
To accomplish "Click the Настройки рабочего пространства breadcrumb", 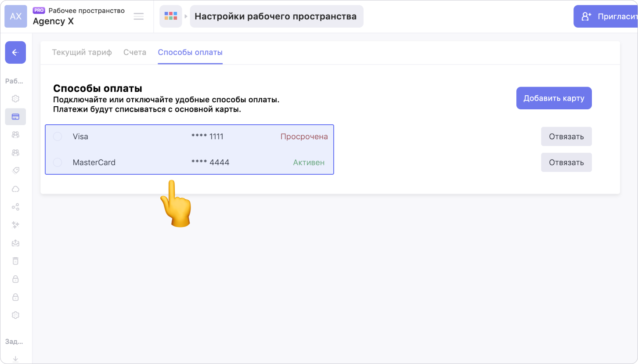I will point(276,17).
